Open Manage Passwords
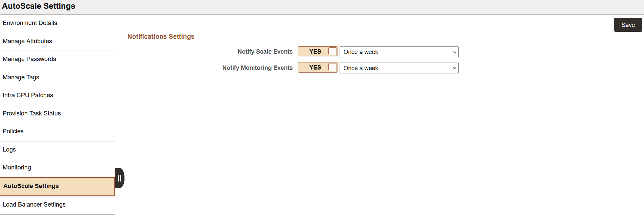The height and width of the screenshot is (215, 644). [29, 59]
